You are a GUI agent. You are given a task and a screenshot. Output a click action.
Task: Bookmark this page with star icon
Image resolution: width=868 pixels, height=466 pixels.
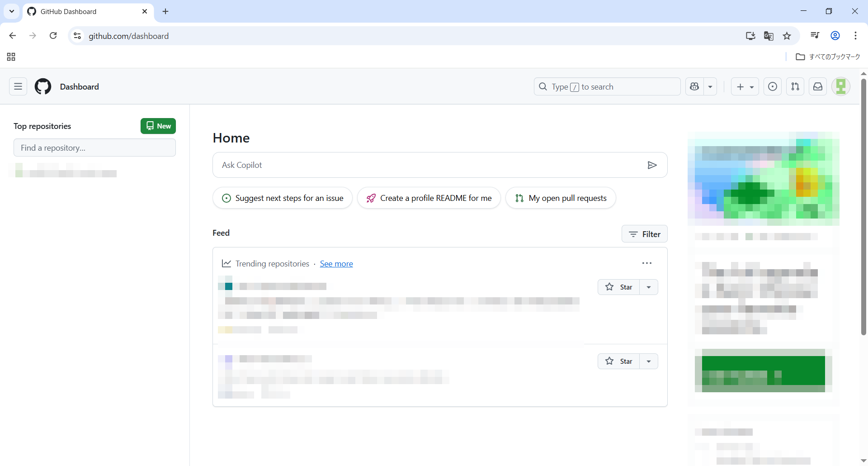(x=787, y=36)
